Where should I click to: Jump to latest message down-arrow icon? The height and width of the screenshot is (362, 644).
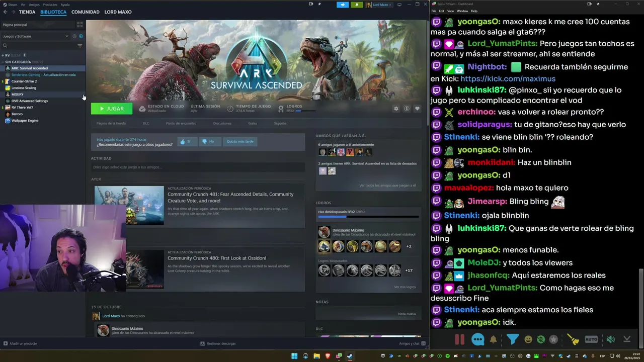click(x=627, y=339)
